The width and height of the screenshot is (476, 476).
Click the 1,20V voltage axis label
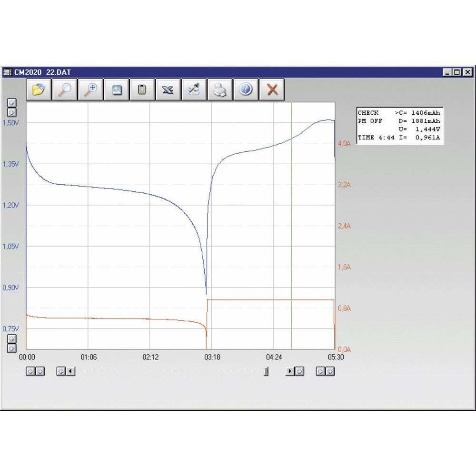coord(10,205)
